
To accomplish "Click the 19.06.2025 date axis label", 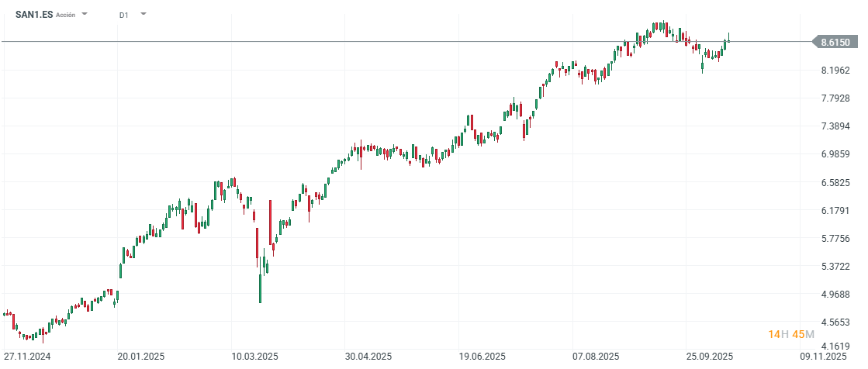I will [482, 357].
